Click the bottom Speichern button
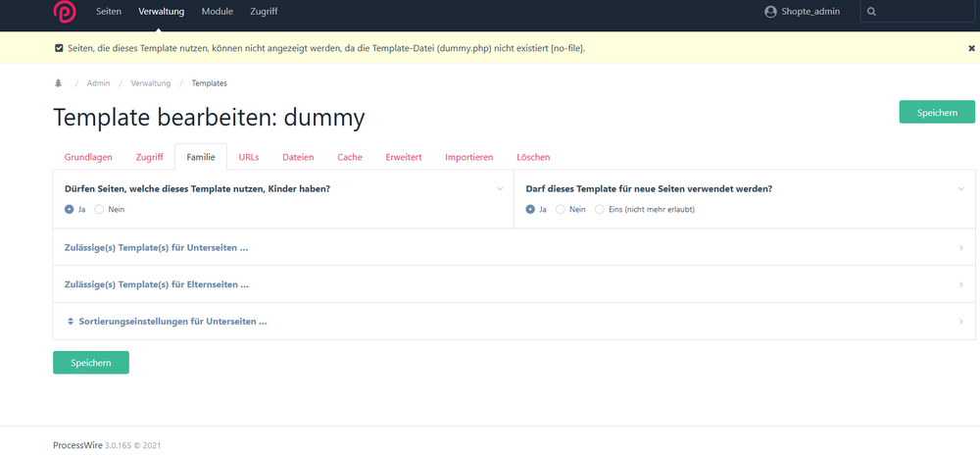 coord(90,363)
